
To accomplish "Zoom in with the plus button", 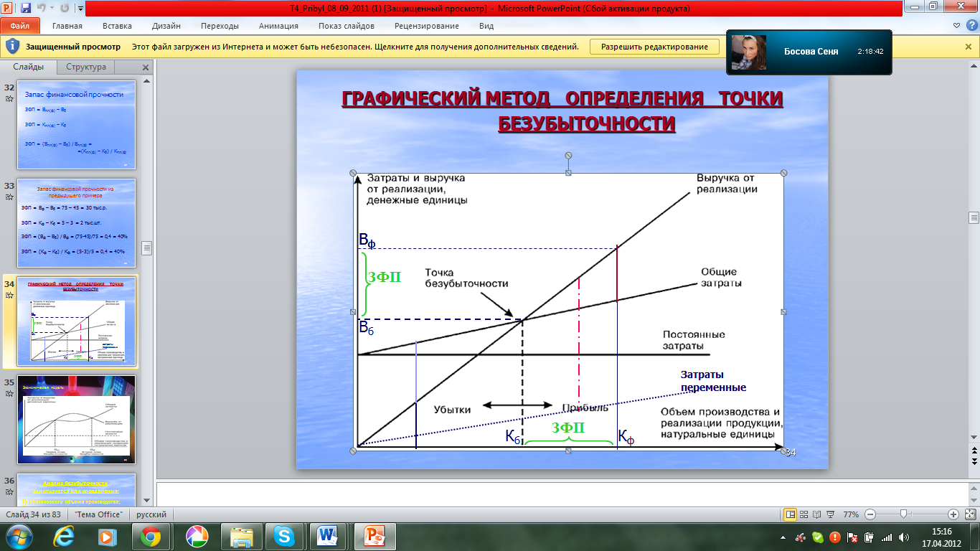I will click(x=953, y=514).
